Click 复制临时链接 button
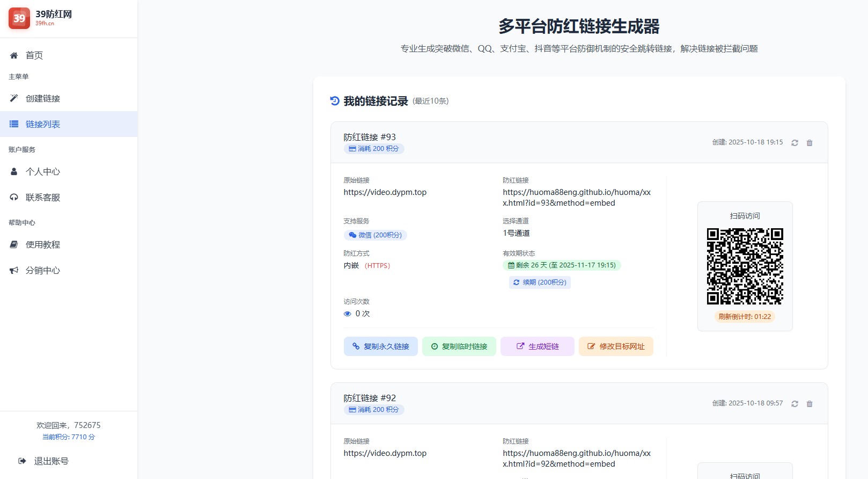Viewport: 868px width, 479px height. (459, 346)
